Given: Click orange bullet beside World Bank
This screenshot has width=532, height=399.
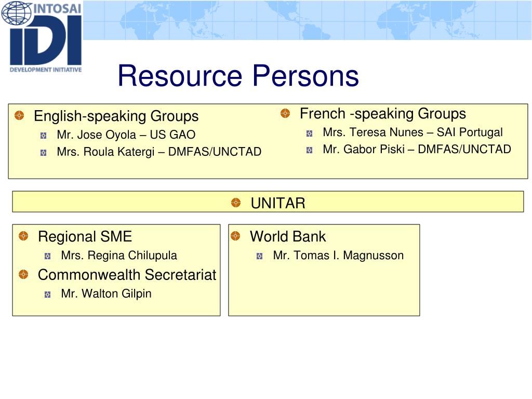Looking at the screenshot, I should pyautogui.click(x=235, y=236).
